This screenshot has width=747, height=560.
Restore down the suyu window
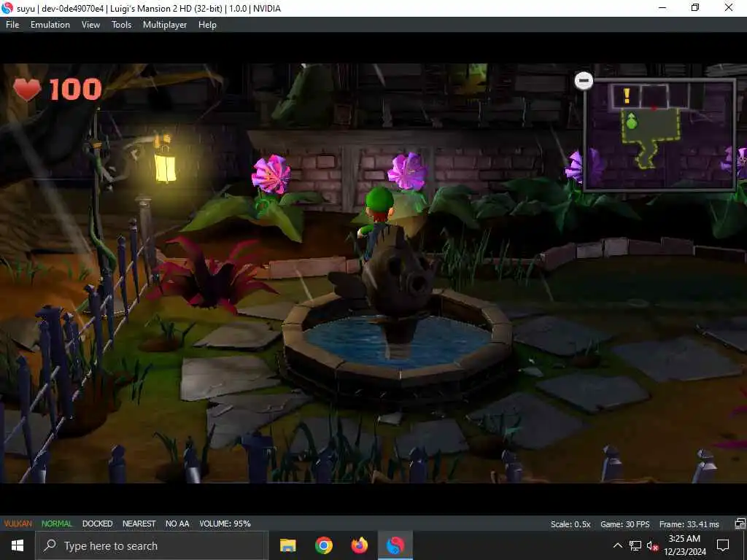pyautogui.click(x=695, y=8)
